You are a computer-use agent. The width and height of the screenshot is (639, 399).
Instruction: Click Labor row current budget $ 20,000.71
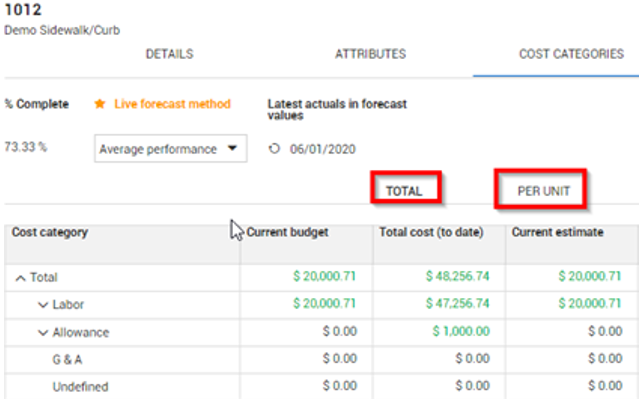[324, 303]
